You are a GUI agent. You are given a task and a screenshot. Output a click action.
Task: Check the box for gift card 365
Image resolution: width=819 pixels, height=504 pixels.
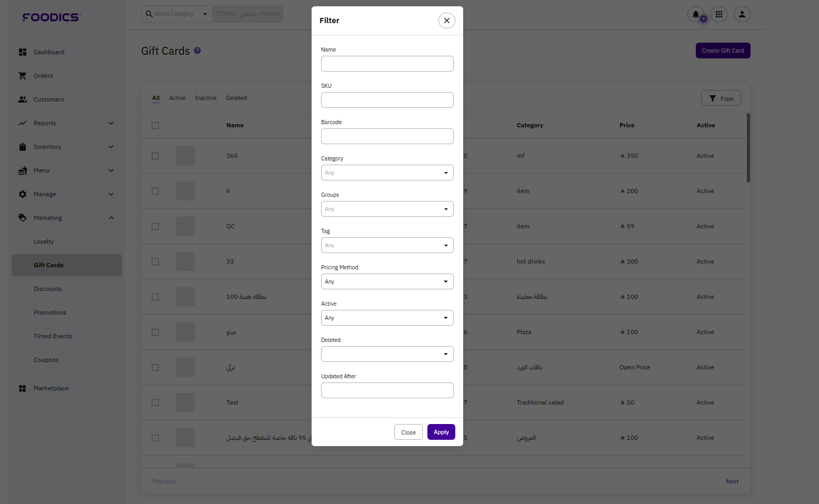point(155,156)
